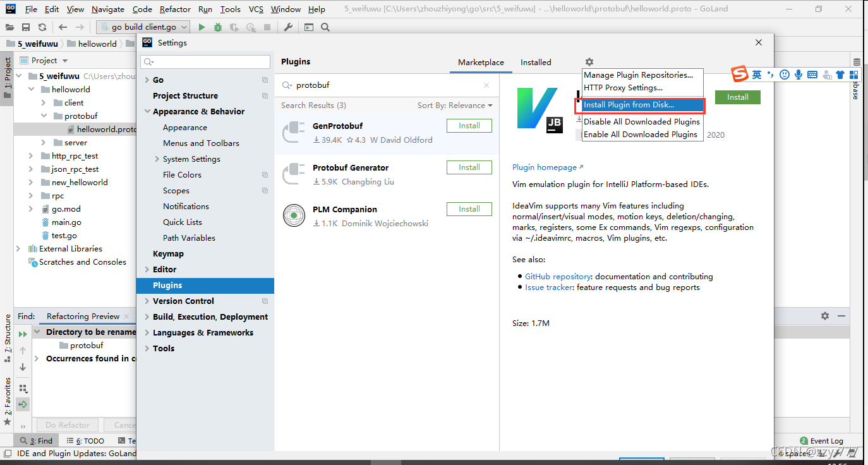This screenshot has width=868, height=465.
Task: Toggle Sogou punctuation mode icon
Action: tap(771, 75)
